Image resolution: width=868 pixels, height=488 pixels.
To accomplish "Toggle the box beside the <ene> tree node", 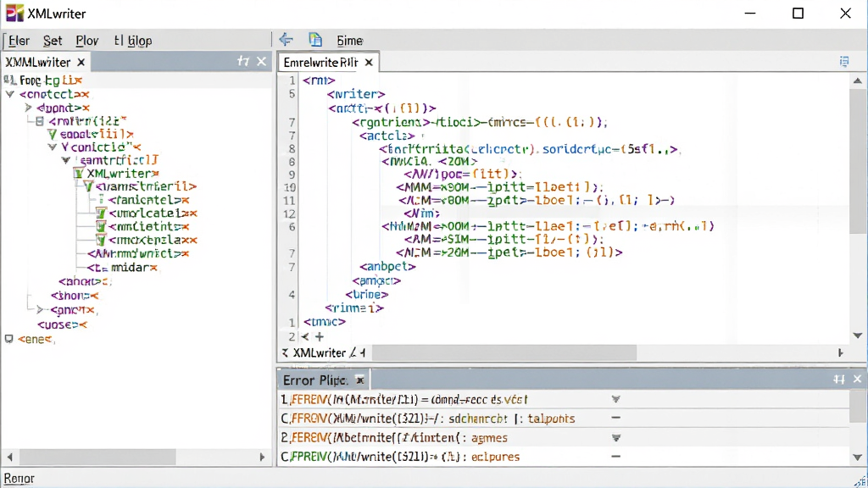I will pyautogui.click(x=8, y=339).
